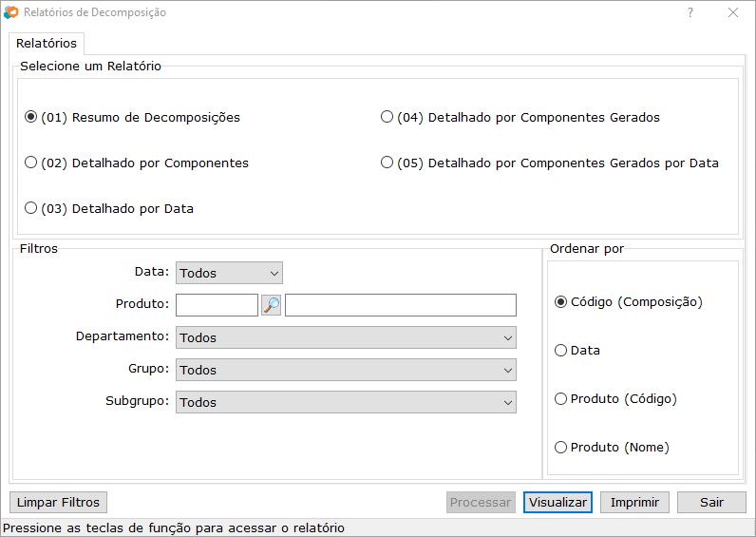Open the Grupo dropdown list
The height and width of the screenshot is (537, 756).
click(346, 370)
